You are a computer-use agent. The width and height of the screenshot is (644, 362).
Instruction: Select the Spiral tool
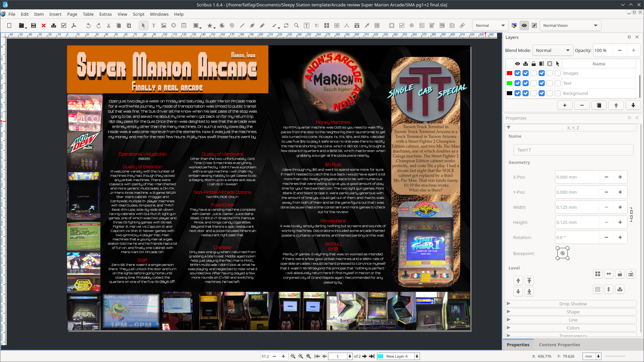tap(232, 25)
